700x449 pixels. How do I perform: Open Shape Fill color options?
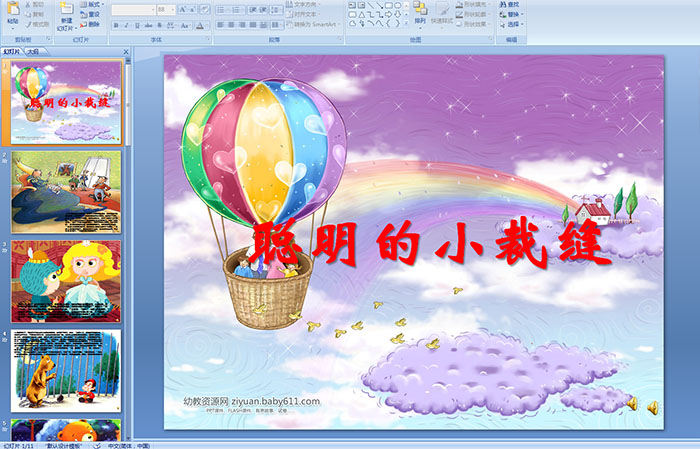[472, 4]
